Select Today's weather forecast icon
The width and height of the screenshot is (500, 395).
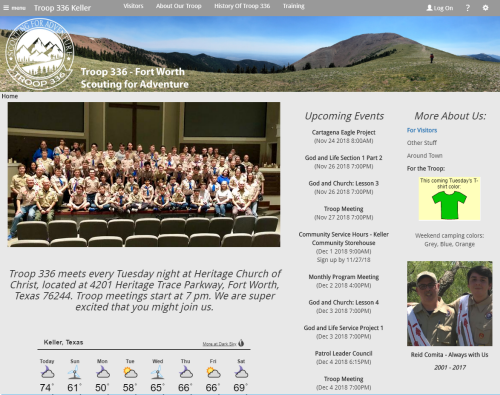click(x=47, y=372)
